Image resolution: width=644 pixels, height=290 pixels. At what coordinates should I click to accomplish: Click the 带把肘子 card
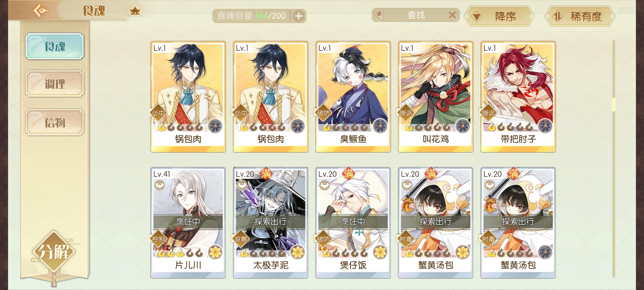[x=518, y=97]
